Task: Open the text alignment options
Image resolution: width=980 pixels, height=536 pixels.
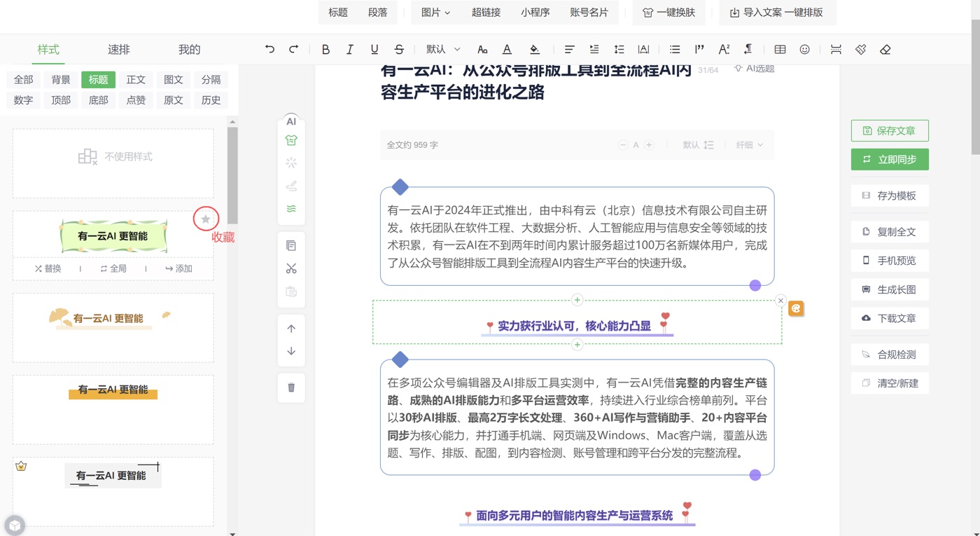Action: point(570,49)
